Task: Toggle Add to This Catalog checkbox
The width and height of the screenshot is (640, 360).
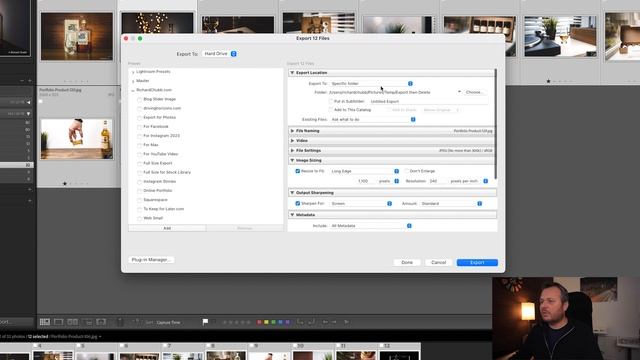Action: [x=331, y=110]
